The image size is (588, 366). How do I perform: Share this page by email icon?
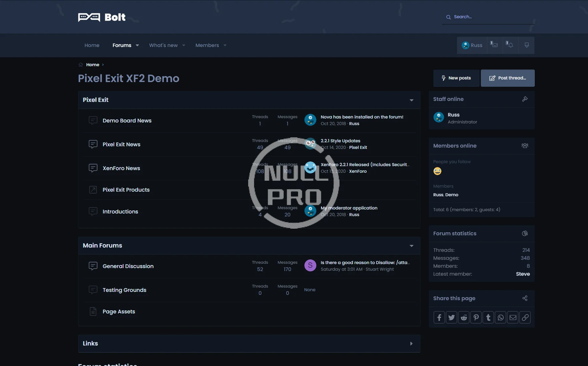pyautogui.click(x=513, y=318)
